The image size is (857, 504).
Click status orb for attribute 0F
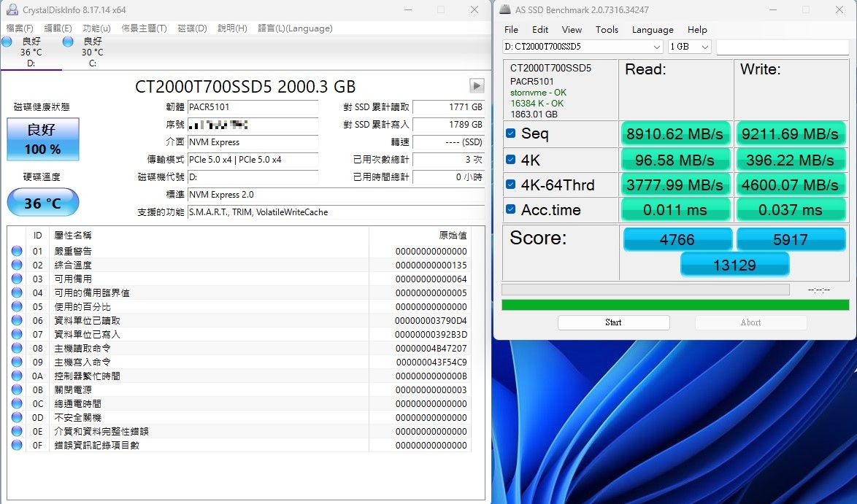(x=17, y=445)
